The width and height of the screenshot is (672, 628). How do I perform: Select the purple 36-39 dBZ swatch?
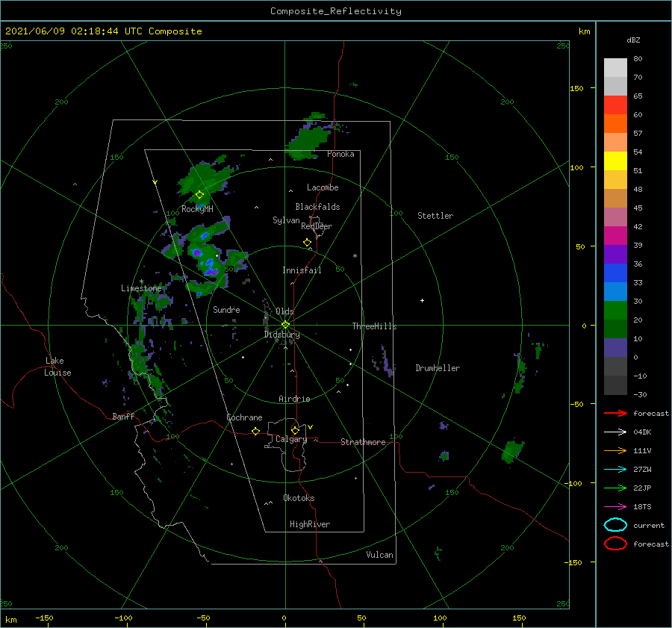click(615, 254)
